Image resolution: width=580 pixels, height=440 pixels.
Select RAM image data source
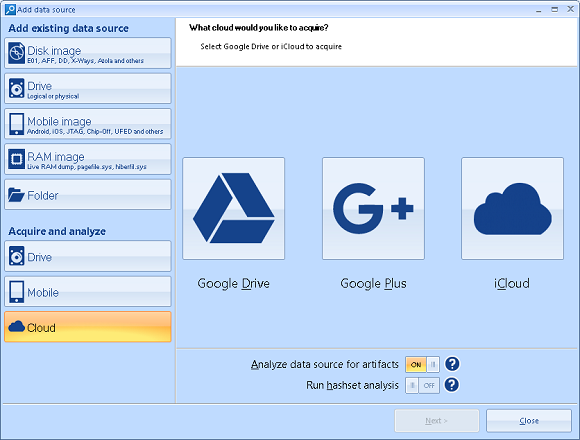pyautogui.click(x=88, y=159)
